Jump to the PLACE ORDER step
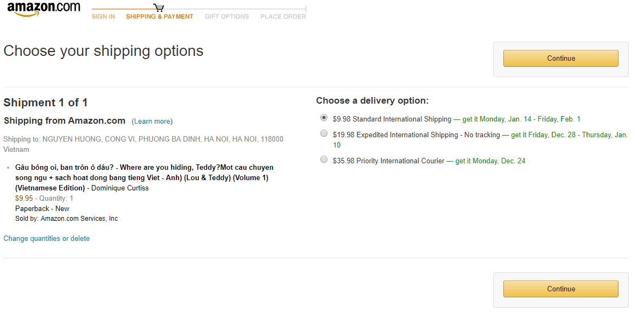 pyautogui.click(x=283, y=17)
